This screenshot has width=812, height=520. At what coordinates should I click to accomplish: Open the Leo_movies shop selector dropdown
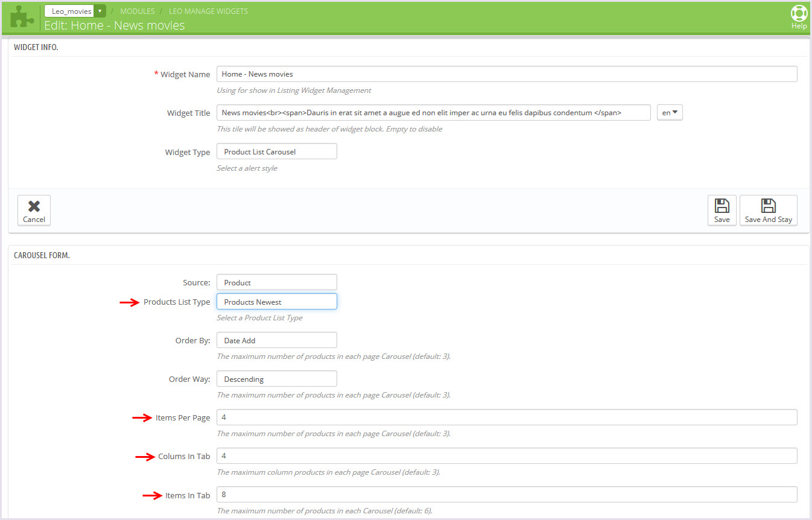click(75, 11)
